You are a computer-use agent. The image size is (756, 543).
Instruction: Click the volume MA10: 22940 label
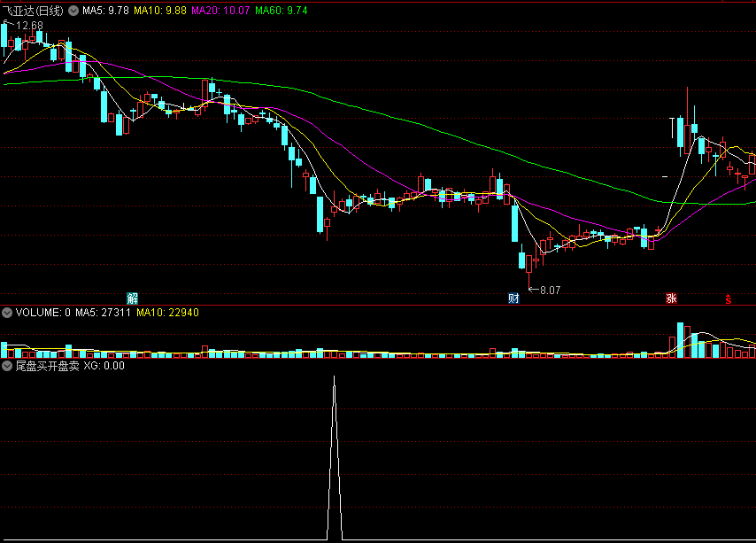point(168,313)
